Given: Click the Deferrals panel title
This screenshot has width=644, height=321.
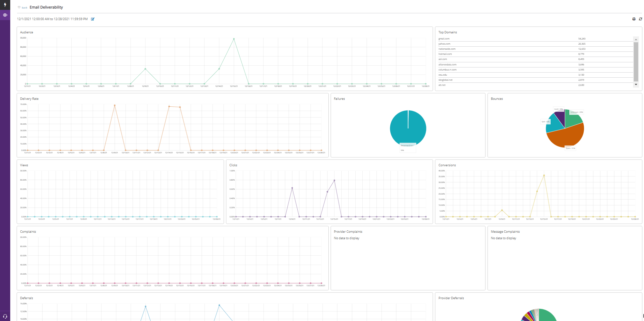Looking at the screenshot, I should click(x=27, y=298).
